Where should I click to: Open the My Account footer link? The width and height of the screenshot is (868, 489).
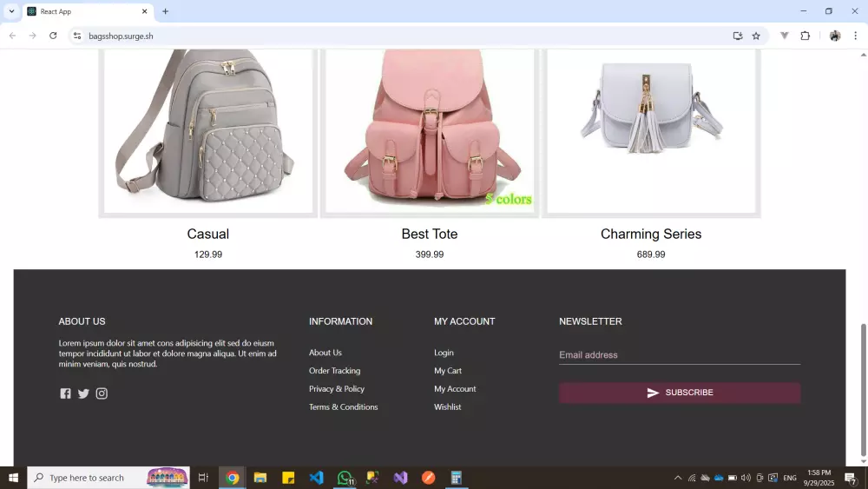455,389
